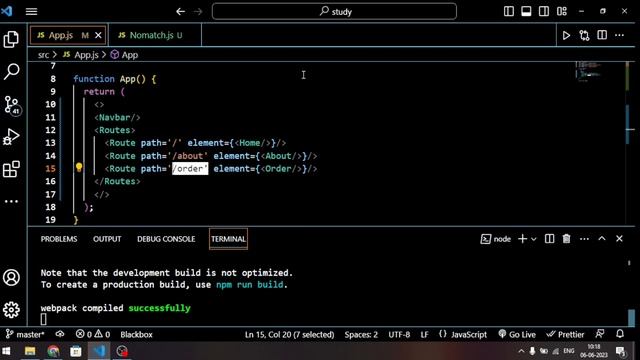Open errors and warnings count in status bar

click(x=93, y=335)
